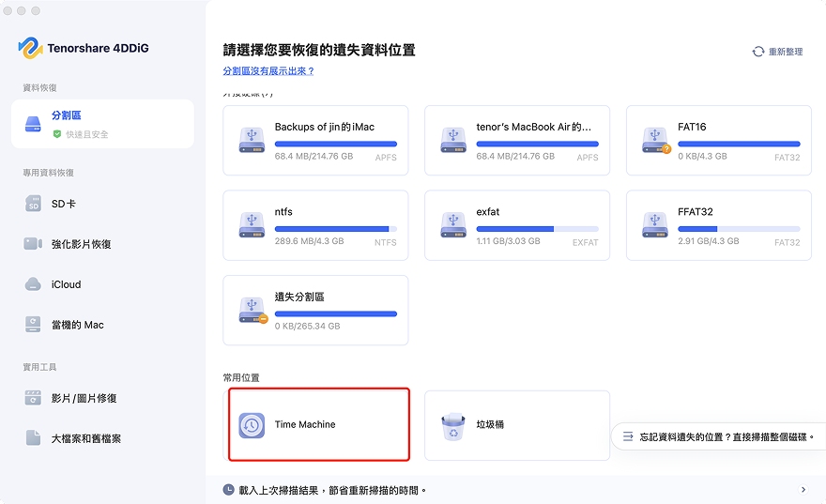Click the tenor's MacBook Air的... title
The height and width of the screenshot is (504, 826).
click(534, 127)
